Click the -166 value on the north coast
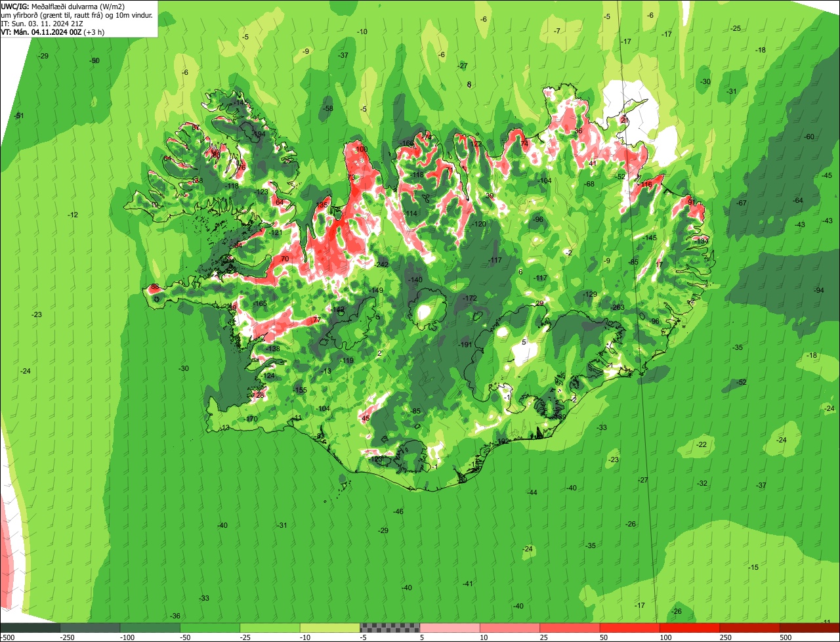Viewport: 840px width, 642px height. pyautogui.click(x=407, y=143)
